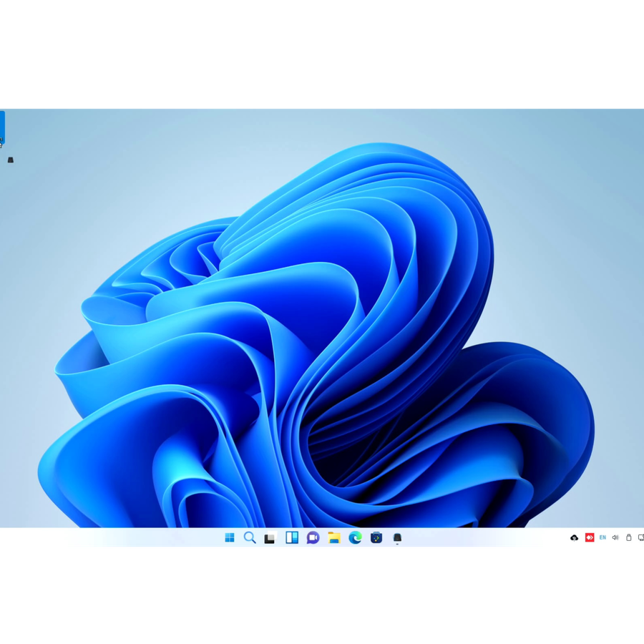The image size is (644, 644).
Task: Open Task View from the taskbar
Action: [270, 537]
